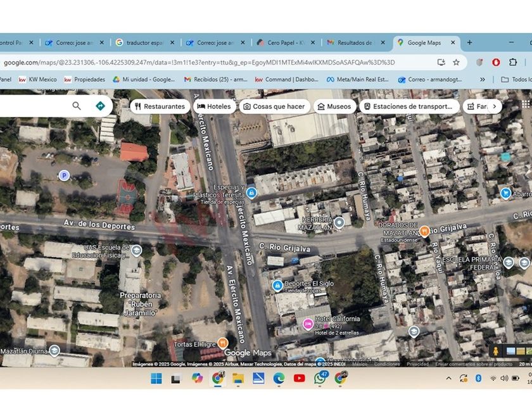Viewport: 532px width, 399px height.
Task: Click the Google Maps search magnifier icon
Action: 77,106
